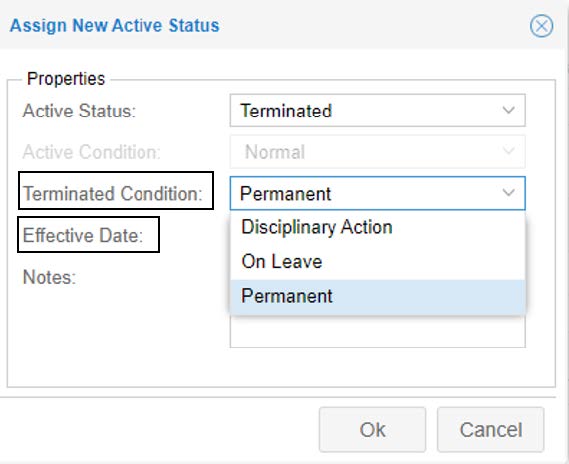569x464 pixels.
Task: Click inside the Notes text area
Action: pyautogui.click(x=377, y=331)
